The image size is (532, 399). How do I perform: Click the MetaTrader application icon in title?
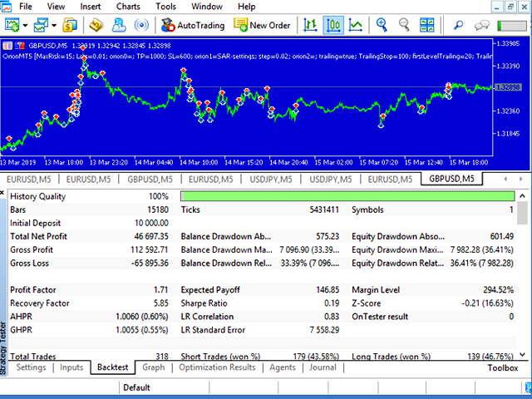tap(6, 7)
